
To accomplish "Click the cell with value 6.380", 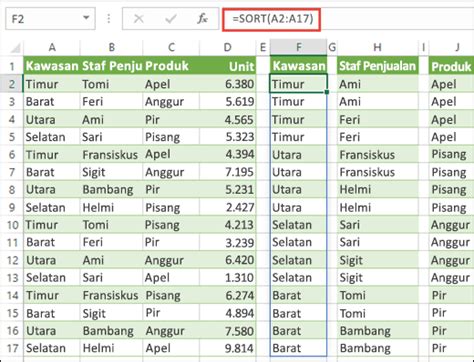I will (227, 84).
